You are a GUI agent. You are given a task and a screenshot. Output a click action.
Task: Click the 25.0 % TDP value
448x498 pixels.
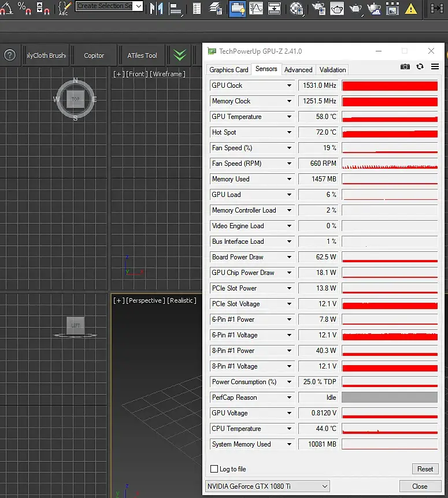tap(319, 382)
